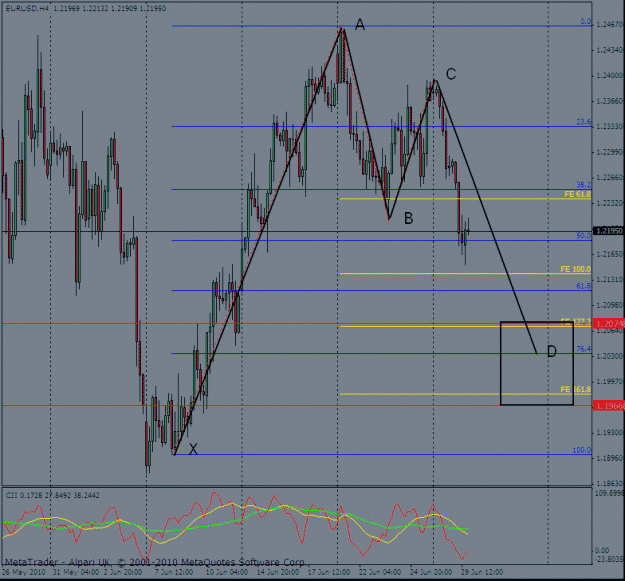Click the 1.18630 value on price axis

[609, 483]
